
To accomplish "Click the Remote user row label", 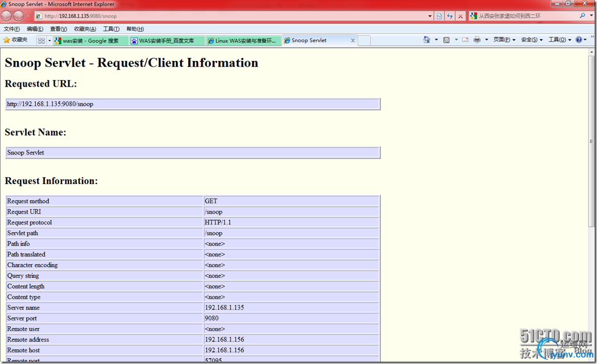I will click(x=23, y=329).
